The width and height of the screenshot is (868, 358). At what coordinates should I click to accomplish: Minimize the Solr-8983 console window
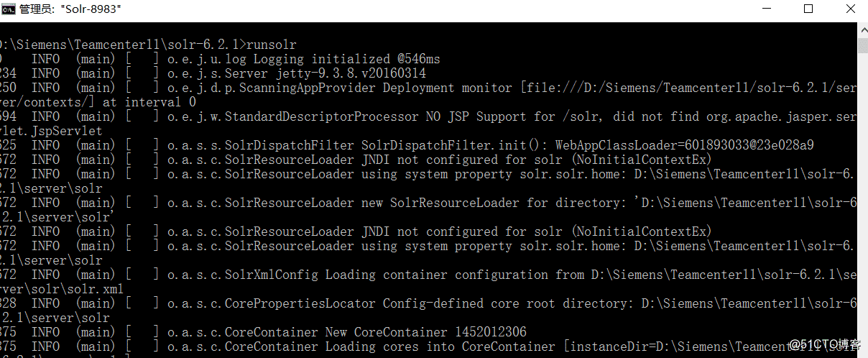click(766, 9)
